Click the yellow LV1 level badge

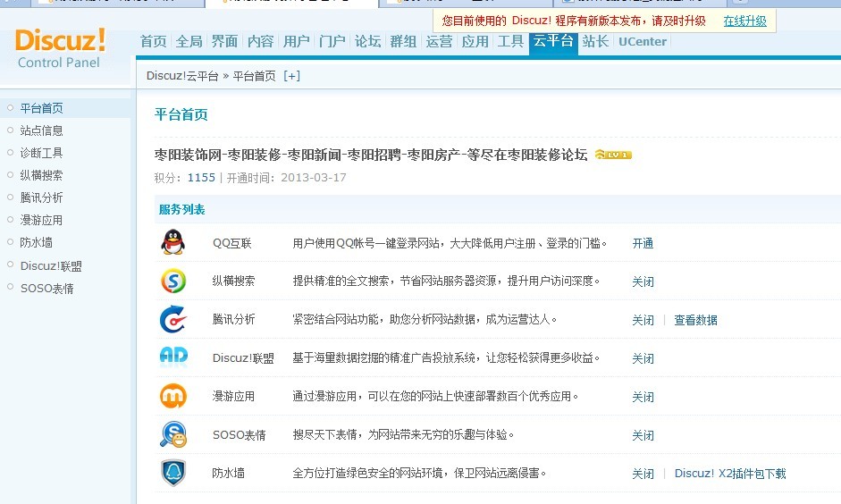click(x=614, y=155)
